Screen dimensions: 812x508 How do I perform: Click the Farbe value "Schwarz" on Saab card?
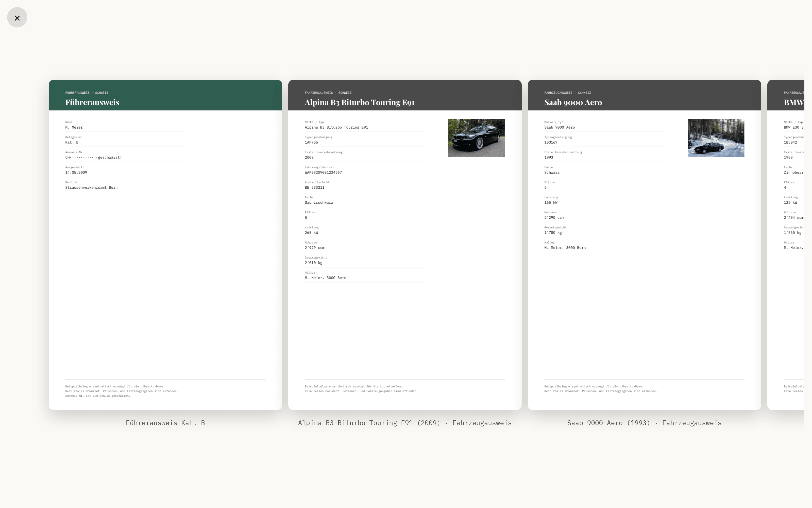click(552, 173)
